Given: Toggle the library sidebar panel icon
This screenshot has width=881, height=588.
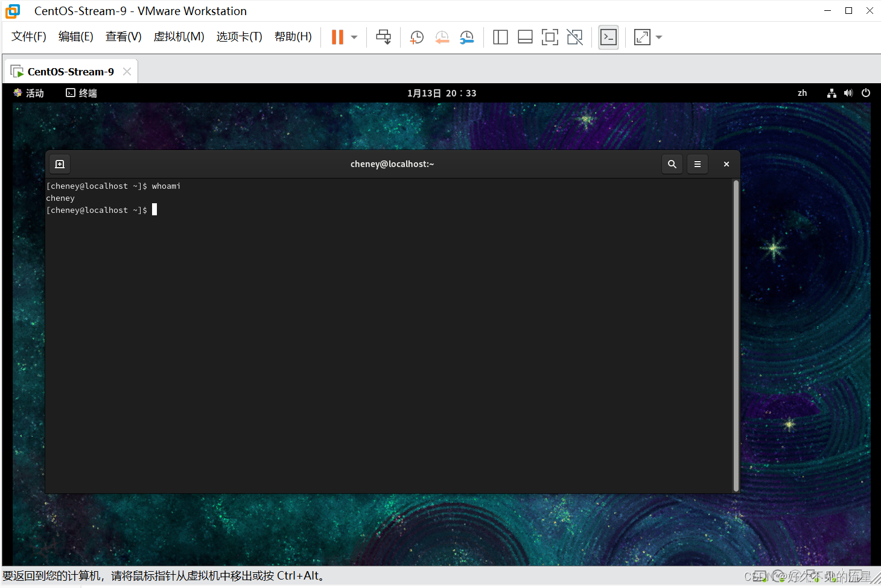Looking at the screenshot, I should tap(500, 37).
